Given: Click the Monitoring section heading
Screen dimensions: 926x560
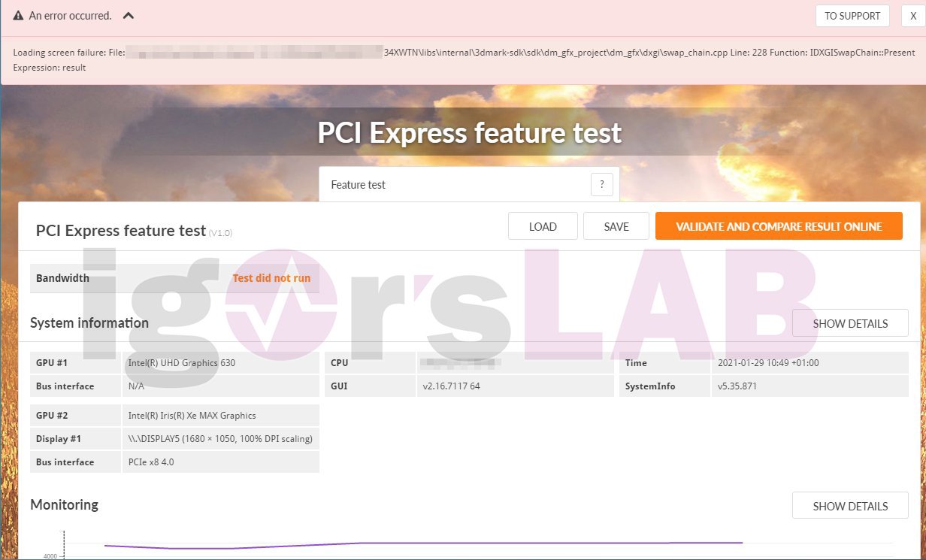Looking at the screenshot, I should (x=65, y=504).
